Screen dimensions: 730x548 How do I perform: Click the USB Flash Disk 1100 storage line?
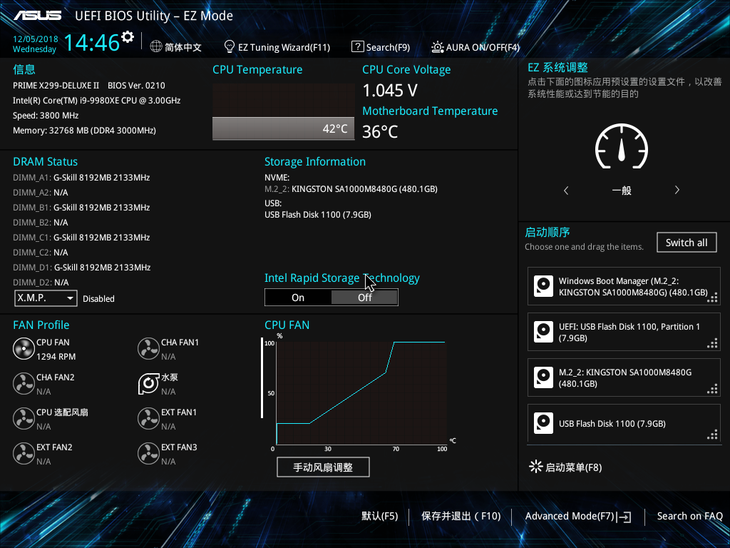(318, 215)
